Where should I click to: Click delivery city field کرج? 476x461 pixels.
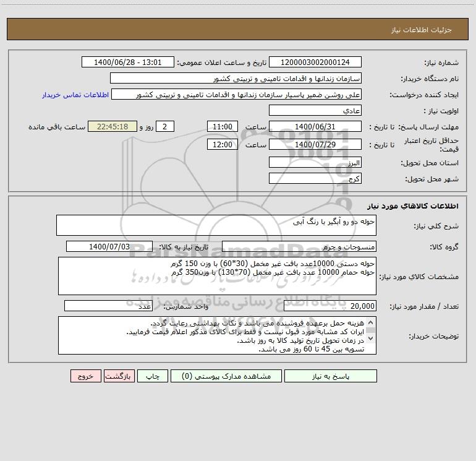point(315,178)
